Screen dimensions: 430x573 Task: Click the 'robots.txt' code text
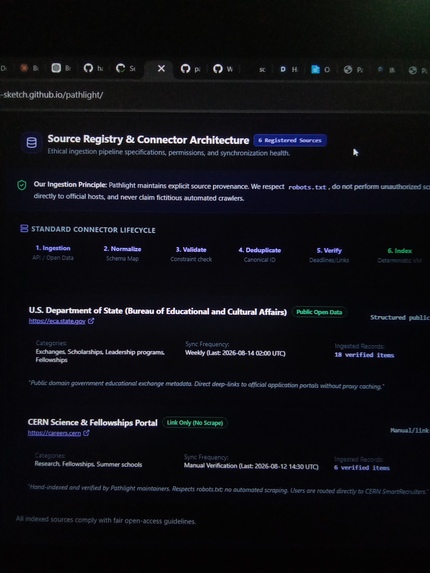pos(307,187)
